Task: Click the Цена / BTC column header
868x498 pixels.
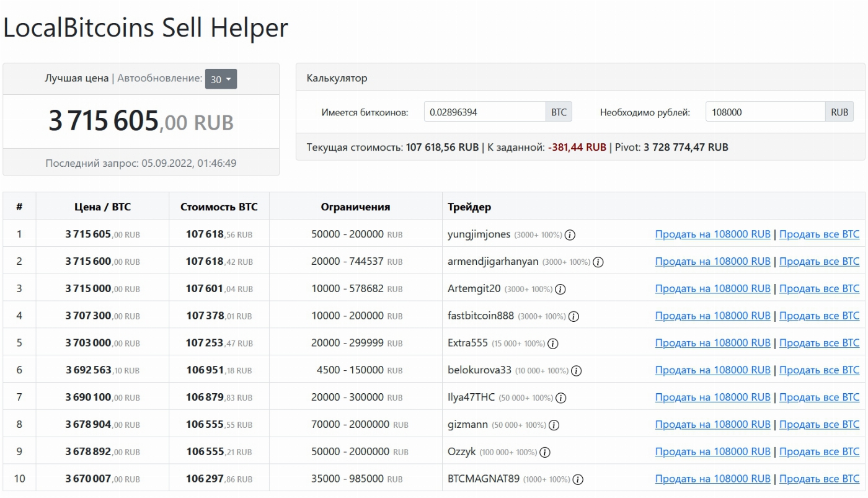Action: click(102, 207)
